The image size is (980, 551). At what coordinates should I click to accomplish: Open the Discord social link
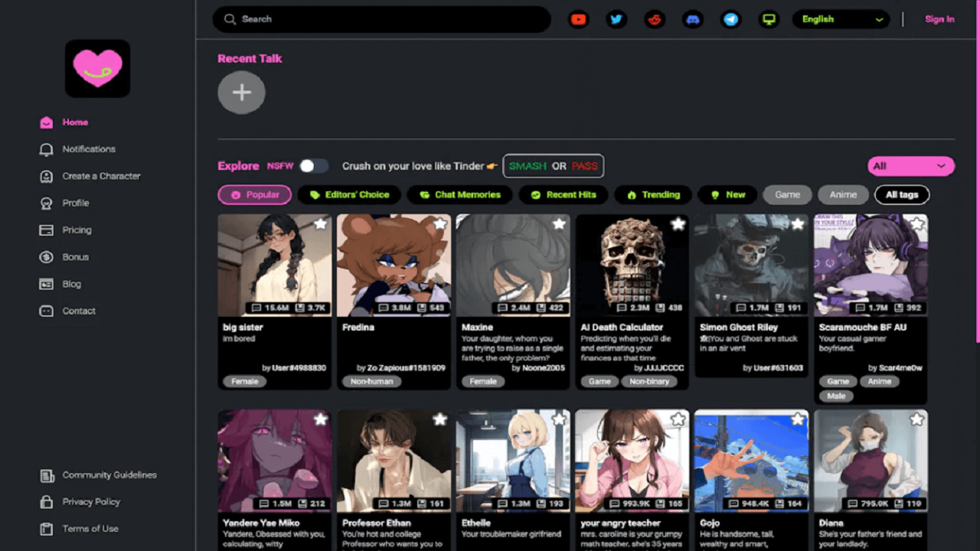[x=693, y=19]
